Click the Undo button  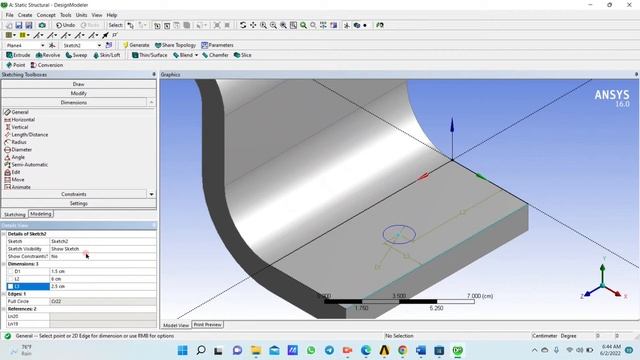pyautogui.click(x=66, y=25)
